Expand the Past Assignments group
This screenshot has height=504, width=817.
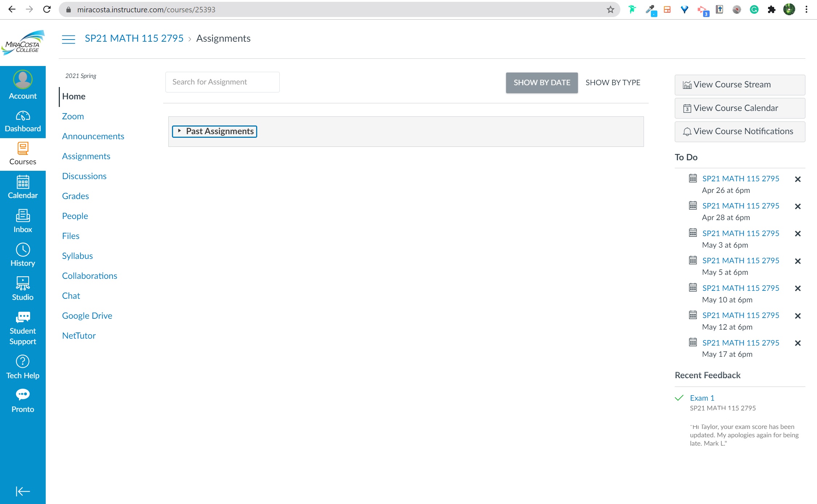215,131
